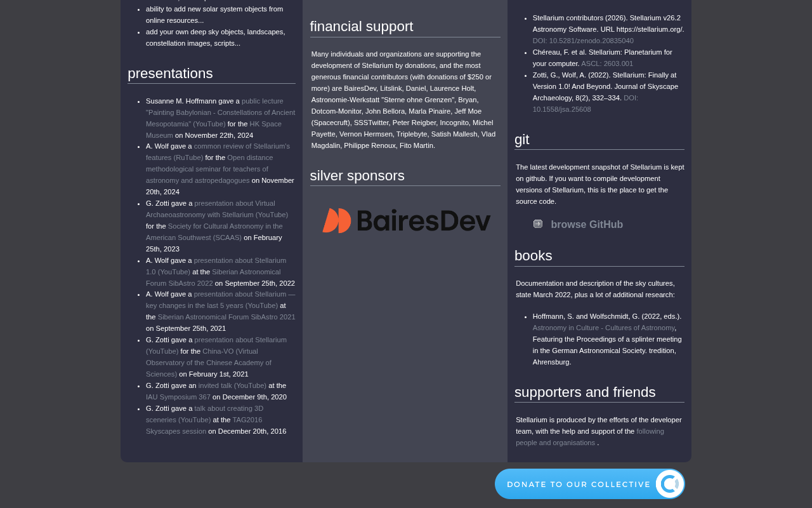
Task: Visit the IAU Symposium 367 link
Action: pos(178,397)
